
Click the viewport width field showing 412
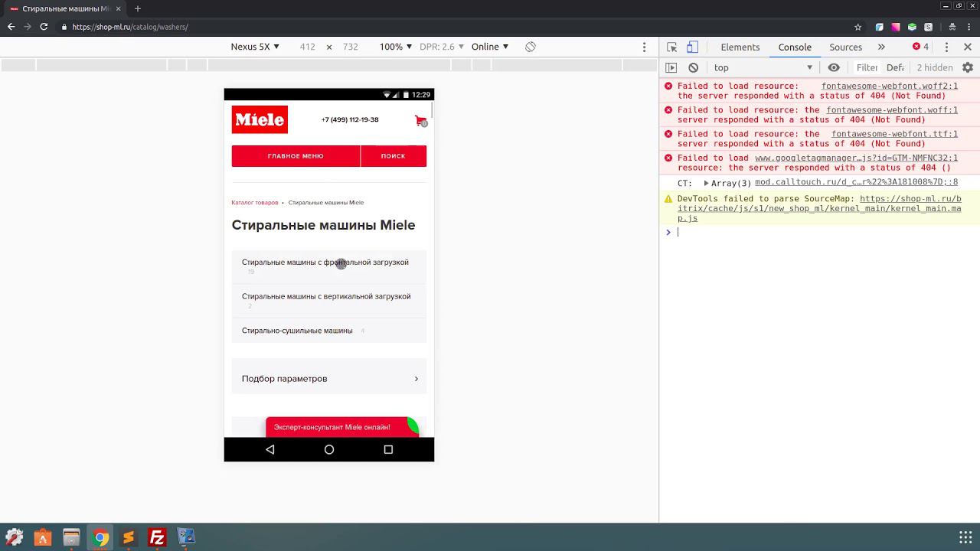click(308, 47)
